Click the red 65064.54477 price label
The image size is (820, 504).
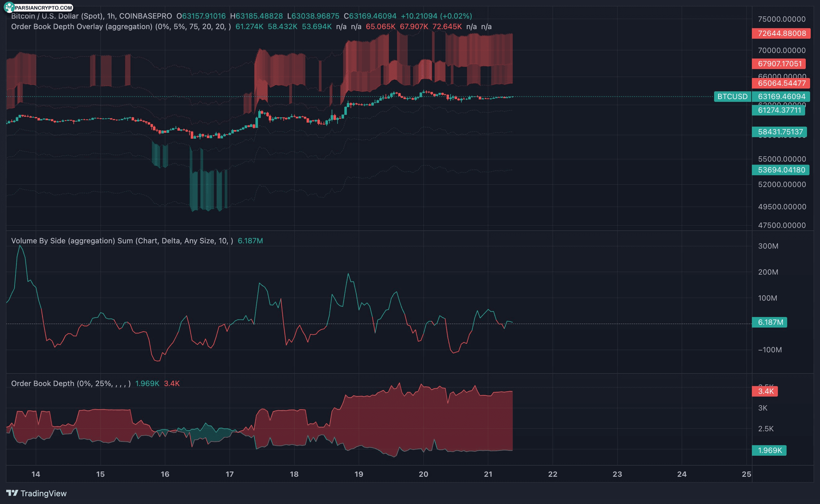point(781,83)
